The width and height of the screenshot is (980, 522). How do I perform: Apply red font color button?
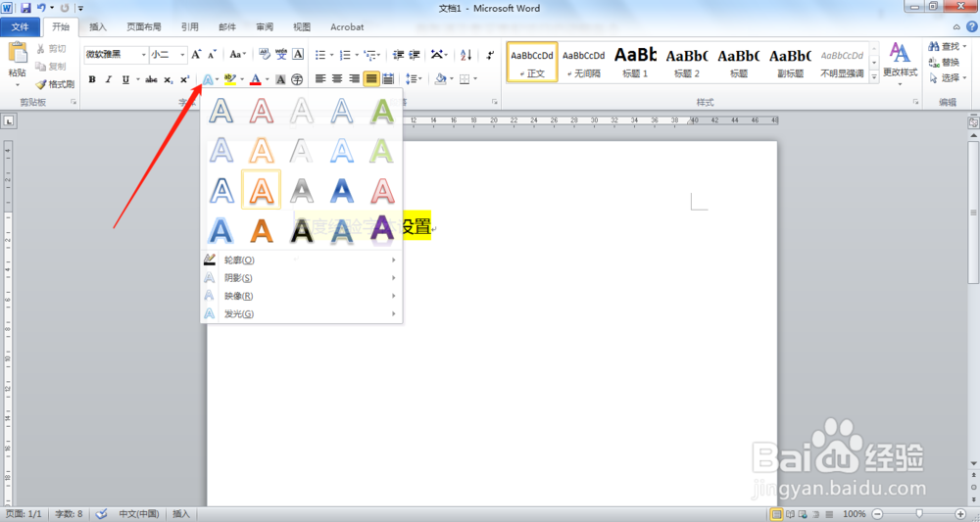pyautogui.click(x=255, y=79)
